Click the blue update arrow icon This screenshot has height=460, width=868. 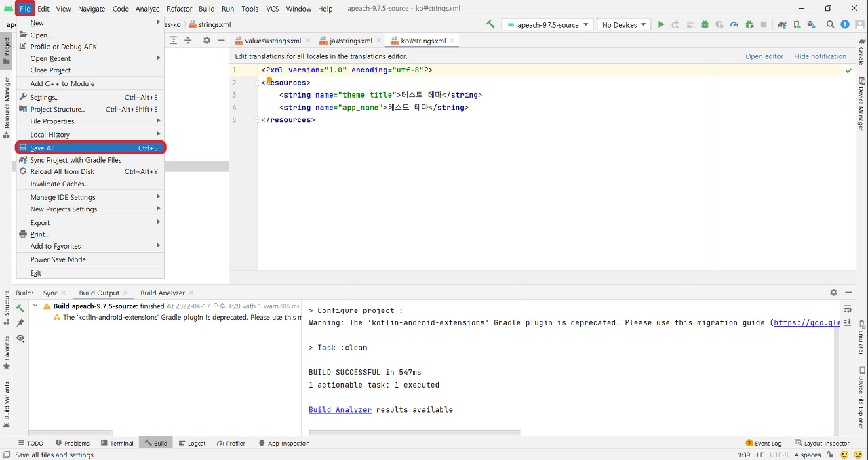pyautogui.click(x=845, y=24)
